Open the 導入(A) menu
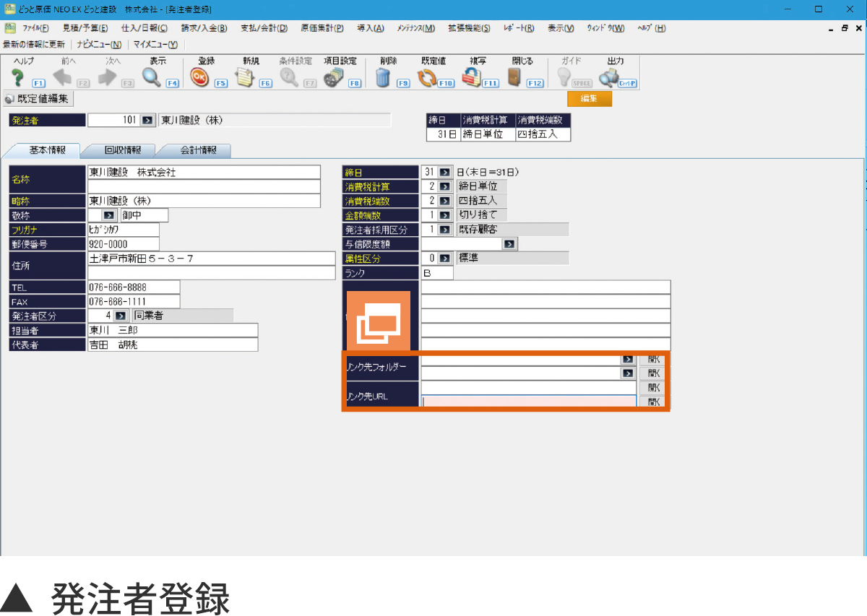Screen dimensions: 867x616 [x=371, y=28]
